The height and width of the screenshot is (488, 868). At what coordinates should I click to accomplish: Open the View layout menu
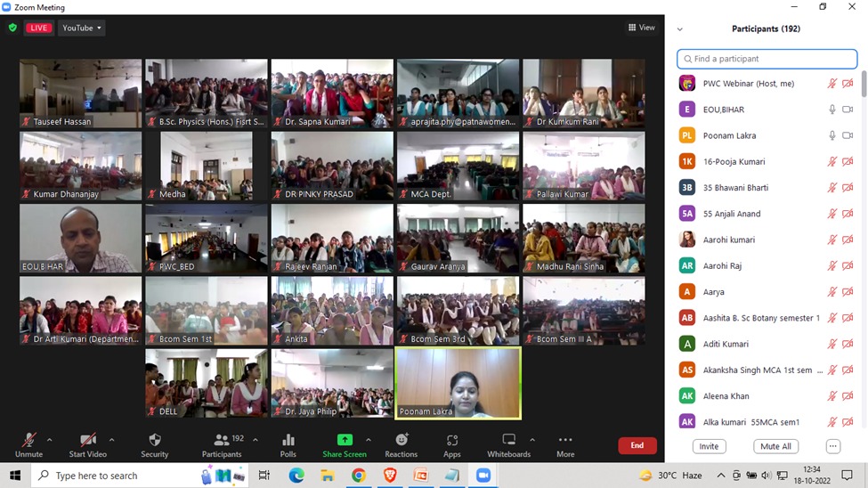point(642,28)
